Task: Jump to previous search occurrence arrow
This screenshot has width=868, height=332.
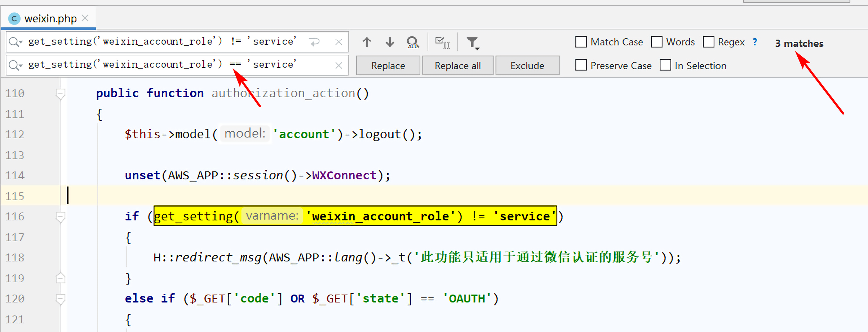Action: pos(367,42)
